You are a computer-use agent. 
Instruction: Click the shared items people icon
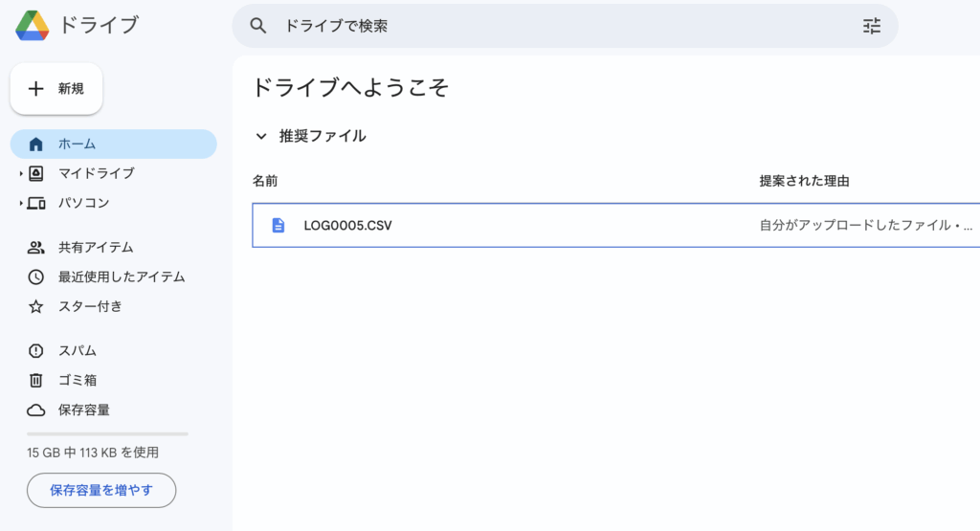point(36,248)
